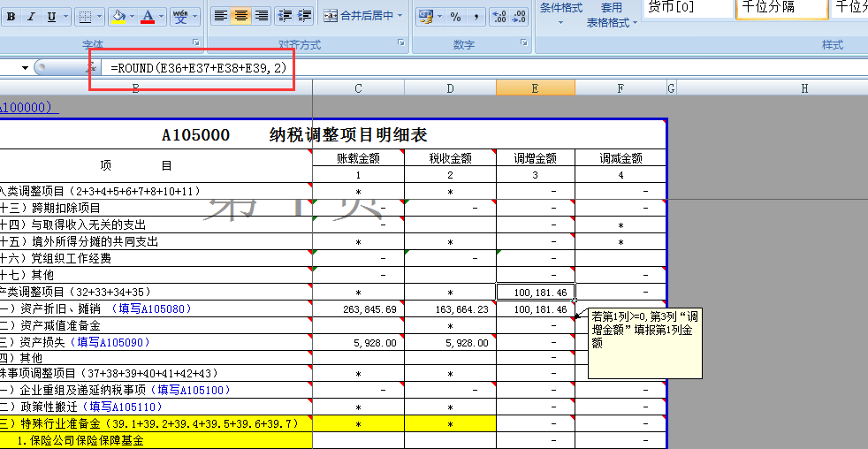Image resolution: width=868 pixels, height=449 pixels.
Task: Select column D header
Action: 450,88
